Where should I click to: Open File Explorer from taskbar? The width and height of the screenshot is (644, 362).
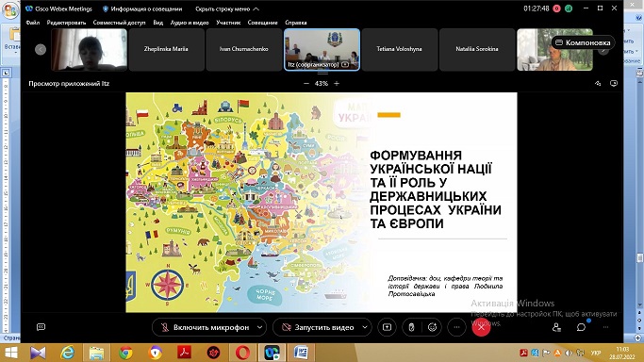(x=97, y=353)
